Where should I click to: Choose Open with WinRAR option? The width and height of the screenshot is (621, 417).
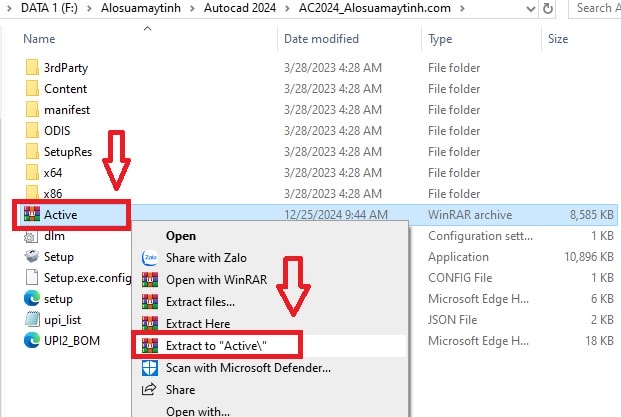tap(208, 279)
